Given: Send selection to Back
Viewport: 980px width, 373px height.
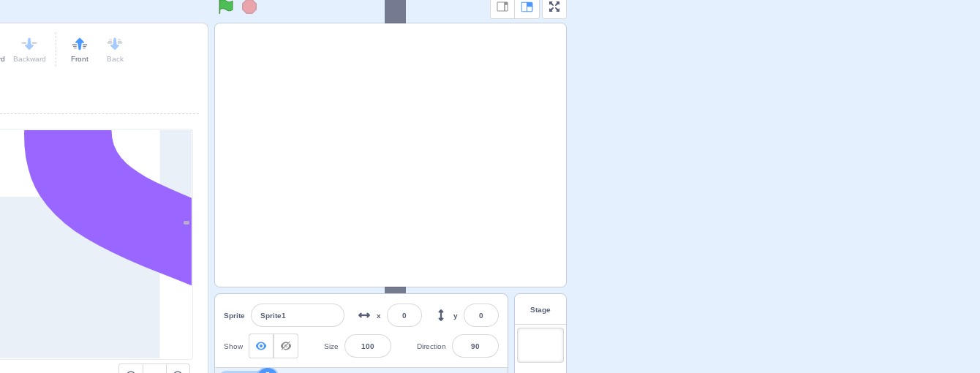Looking at the screenshot, I should 115,49.
